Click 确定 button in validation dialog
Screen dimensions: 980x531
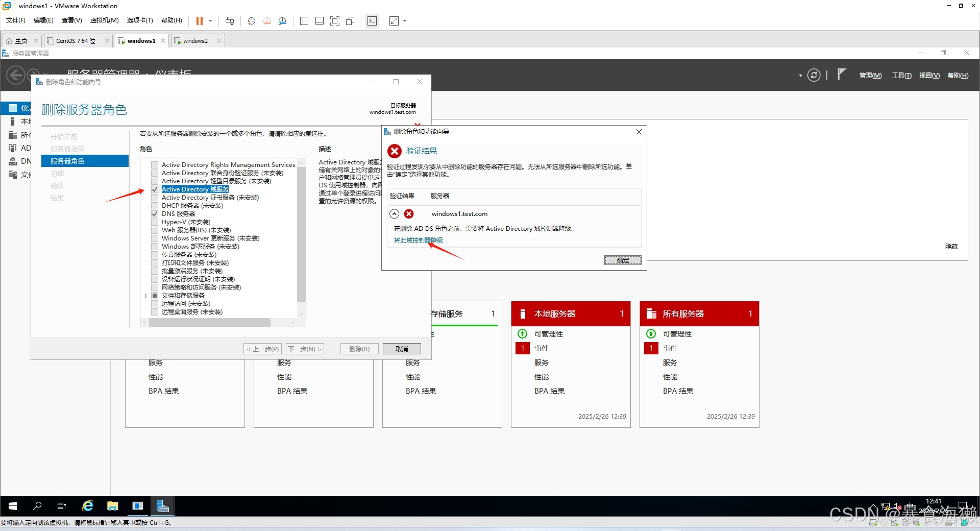pyautogui.click(x=623, y=260)
